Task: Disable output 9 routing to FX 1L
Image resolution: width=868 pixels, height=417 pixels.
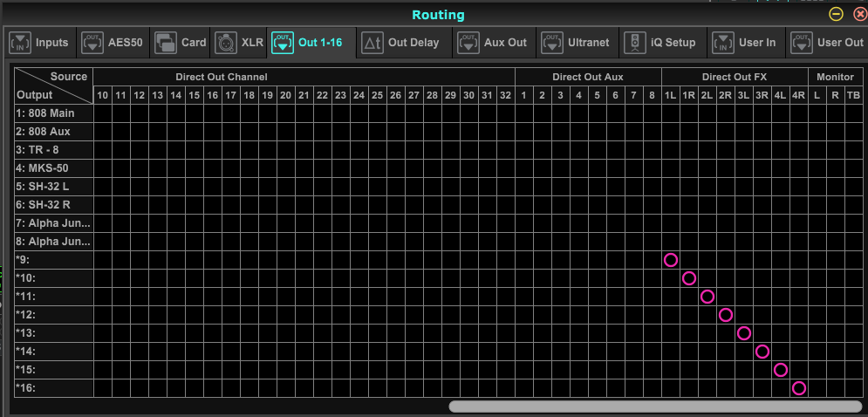Action: (x=670, y=260)
